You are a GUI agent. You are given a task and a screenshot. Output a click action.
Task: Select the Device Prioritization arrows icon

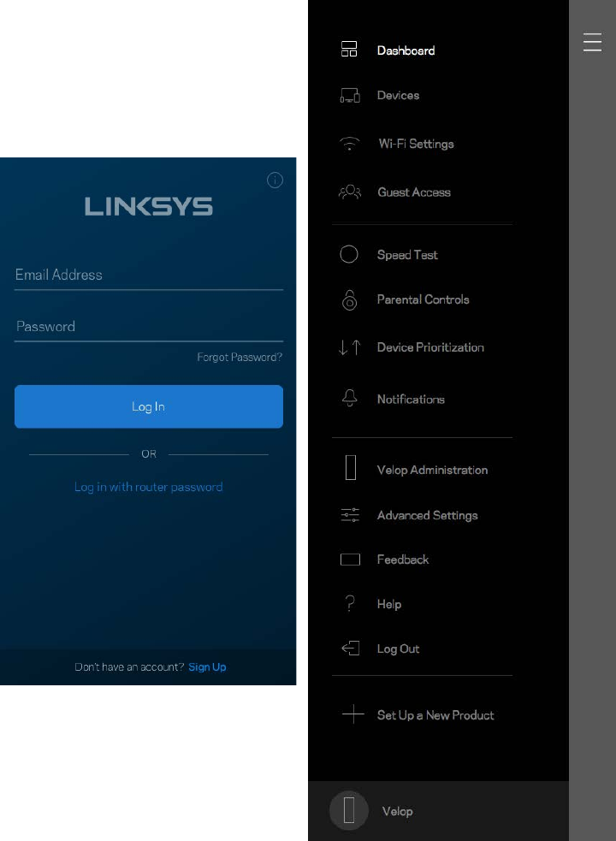point(350,347)
